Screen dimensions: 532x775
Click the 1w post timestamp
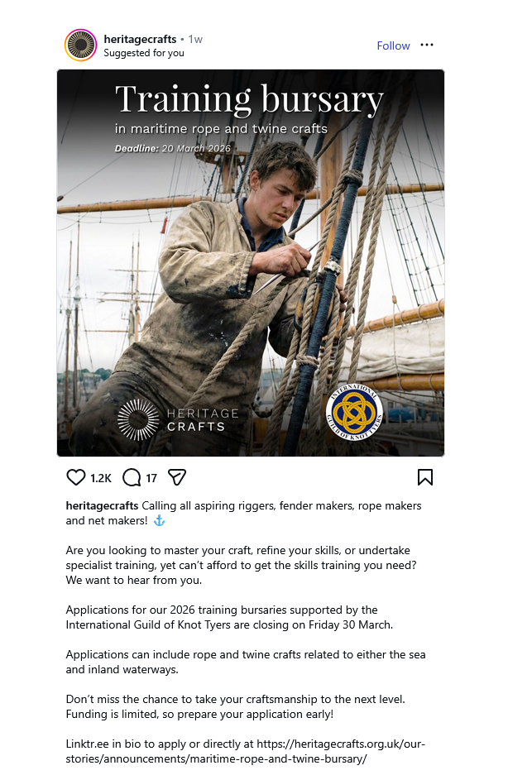[195, 39]
